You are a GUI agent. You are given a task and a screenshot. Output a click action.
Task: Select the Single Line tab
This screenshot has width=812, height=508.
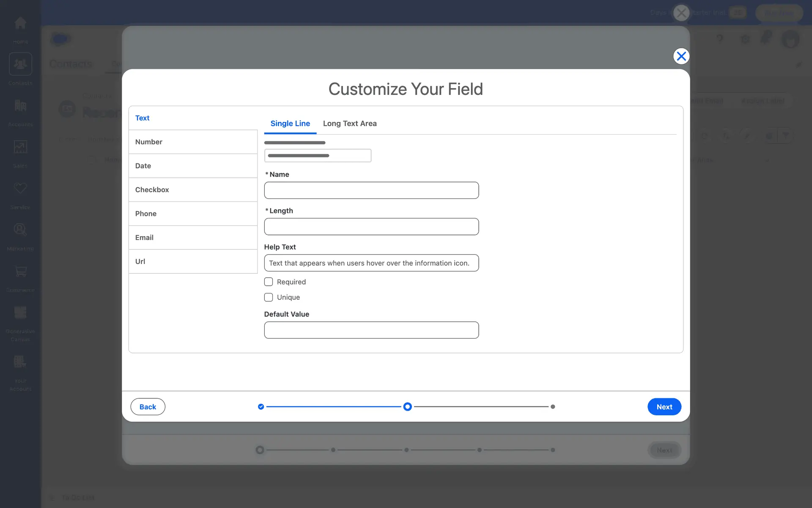tap(290, 124)
